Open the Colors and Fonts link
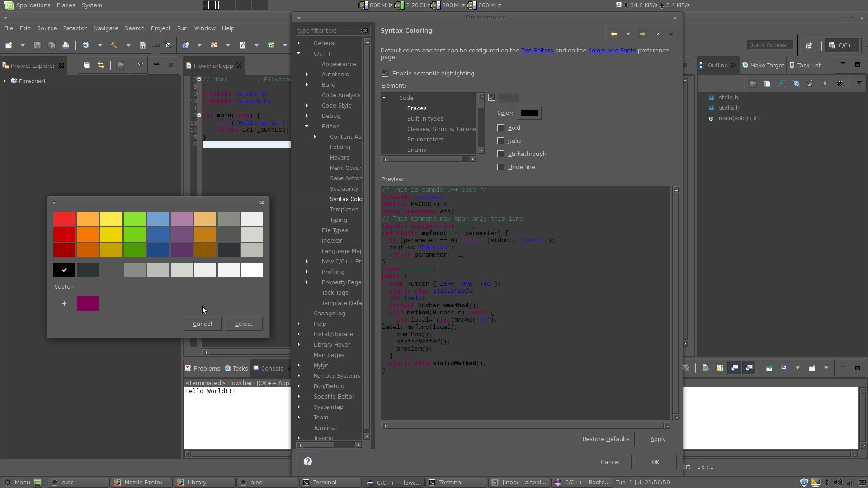 612,50
